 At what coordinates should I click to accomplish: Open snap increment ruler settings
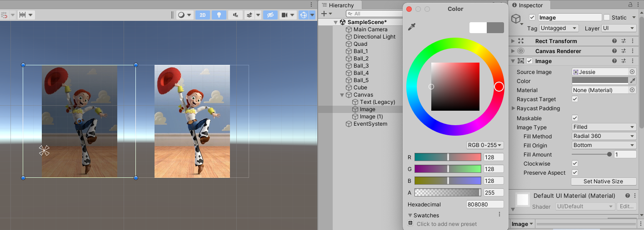coord(26,15)
